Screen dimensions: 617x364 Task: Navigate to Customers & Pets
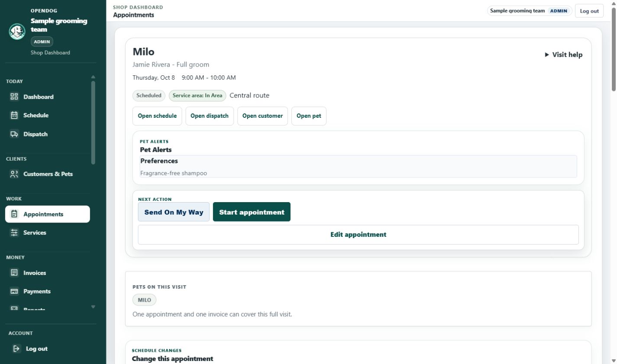[x=48, y=174]
